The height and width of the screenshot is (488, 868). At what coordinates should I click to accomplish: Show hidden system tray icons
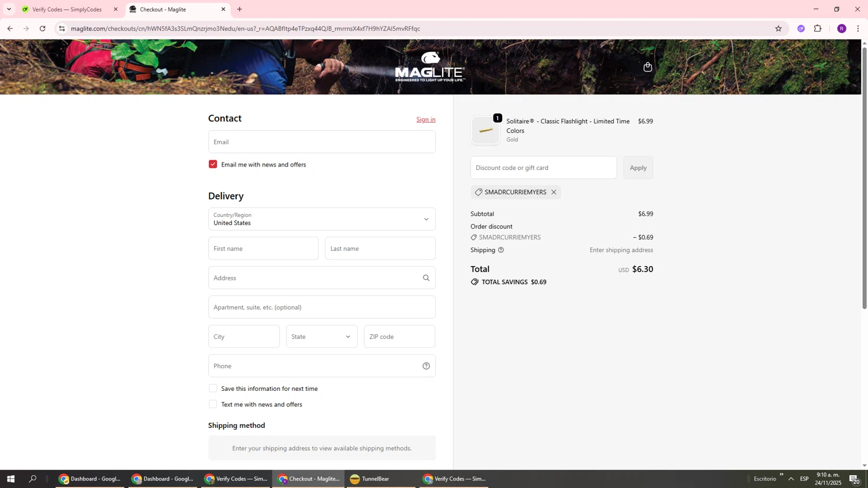(x=791, y=479)
